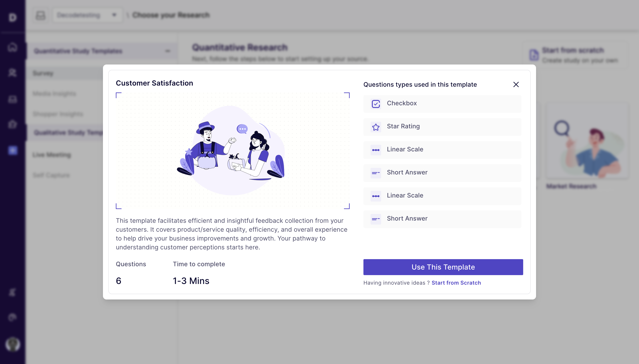Click the template illustration preview
Screen dimensions: 639x364
coord(233,151)
